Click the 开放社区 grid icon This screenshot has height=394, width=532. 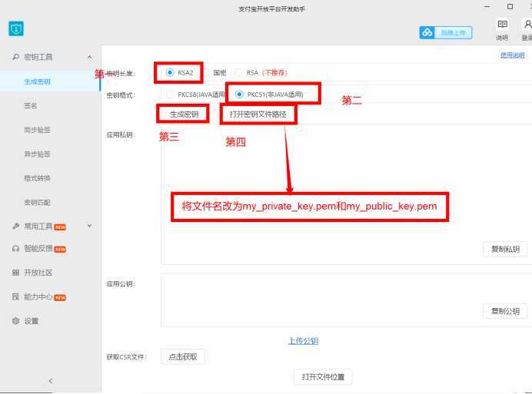15,273
